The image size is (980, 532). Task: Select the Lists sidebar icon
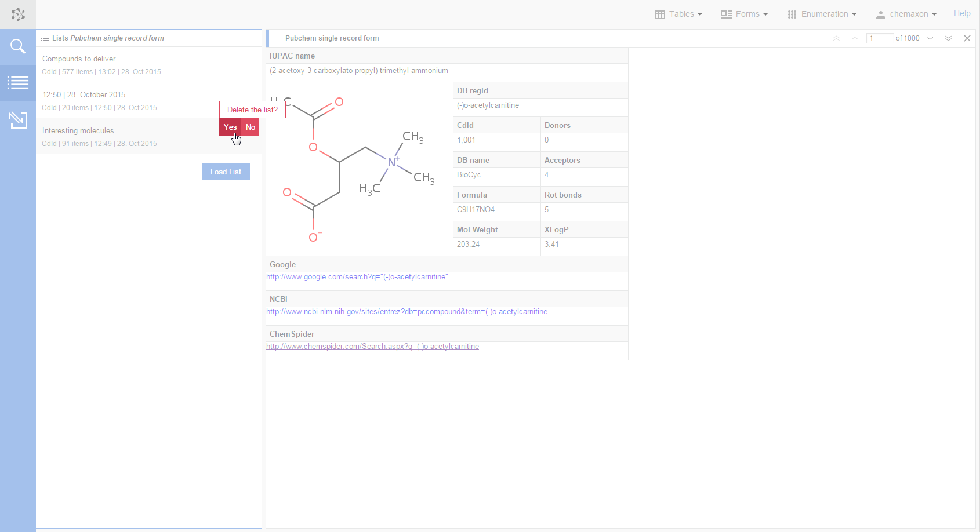18,83
